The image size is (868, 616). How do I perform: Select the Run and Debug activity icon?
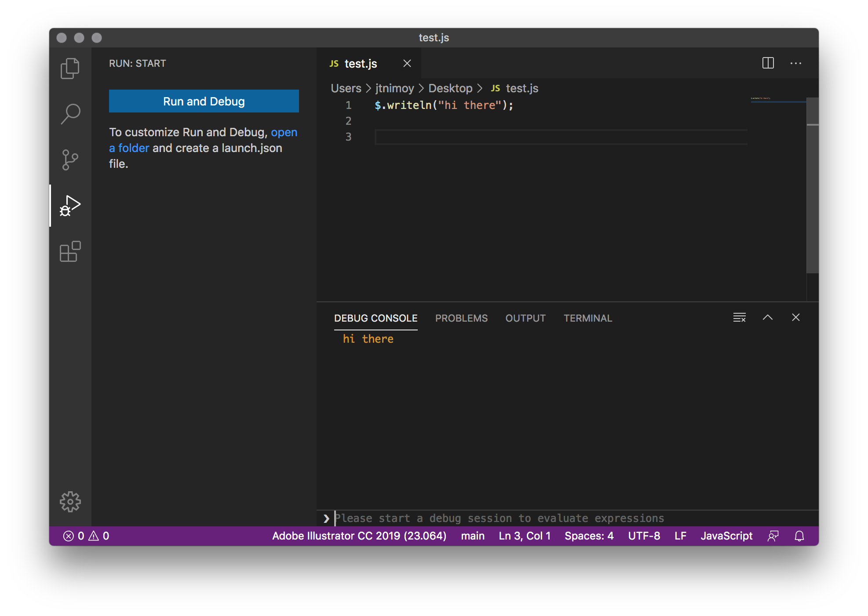click(70, 206)
